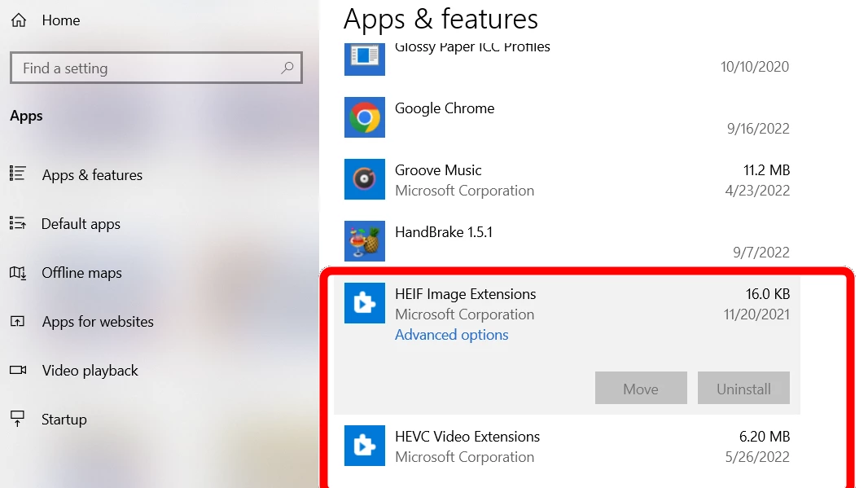Image resolution: width=868 pixels, height=488 pixels.
Task: Open Advanced options for HEIF Image Extensions
Action: coord(451,335)
